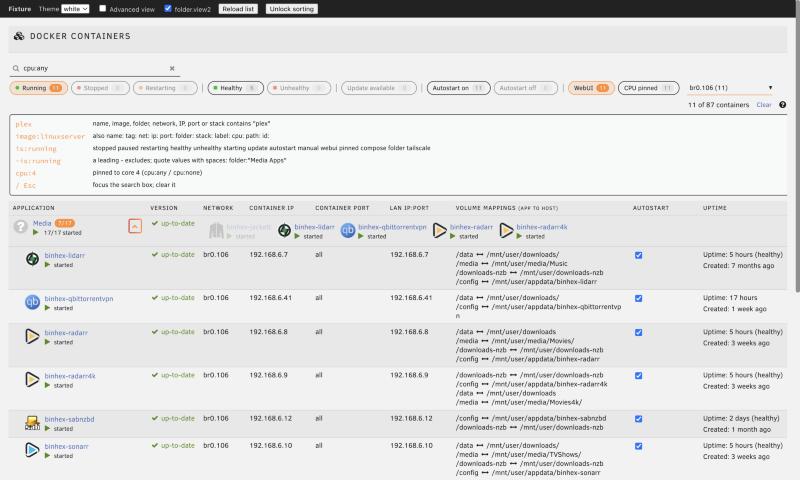Image resolution: width=800 pixels, height=480 pixels.
Task: Click the binhex-sonarr row container icon
Action: point(32,450)
